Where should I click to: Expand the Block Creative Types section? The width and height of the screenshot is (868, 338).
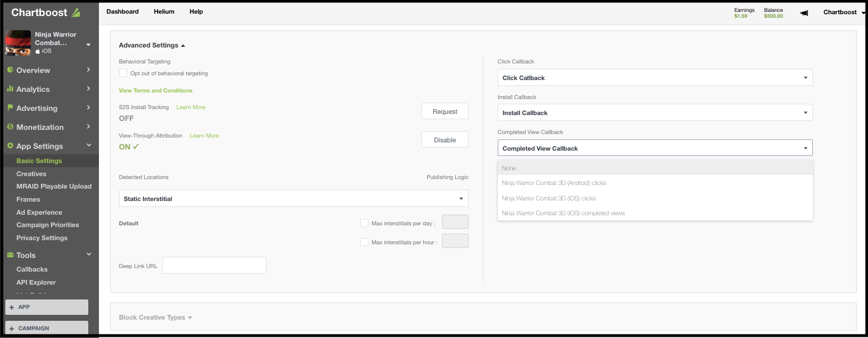[155, 317]
